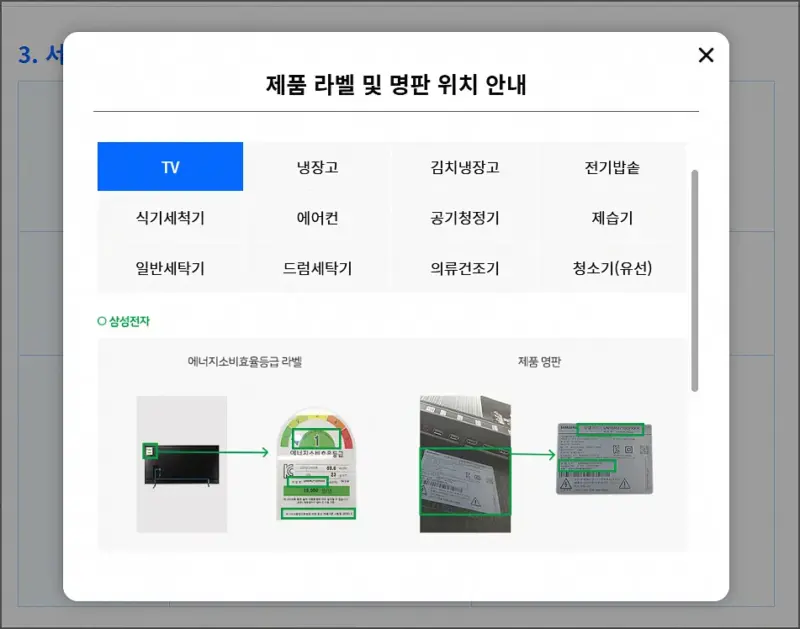Switch to the 김치냉장고 tab
Screen dimensions: 800x629
(x=465, y=167)
